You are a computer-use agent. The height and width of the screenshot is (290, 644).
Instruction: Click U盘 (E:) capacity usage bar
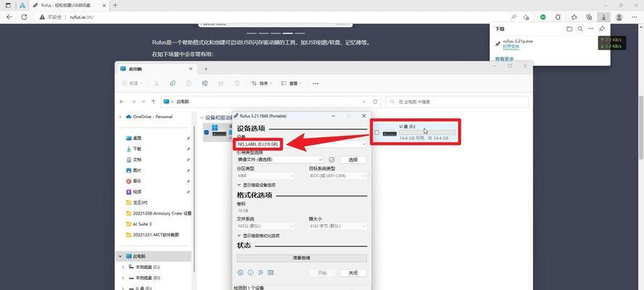[x=427, y=133]
